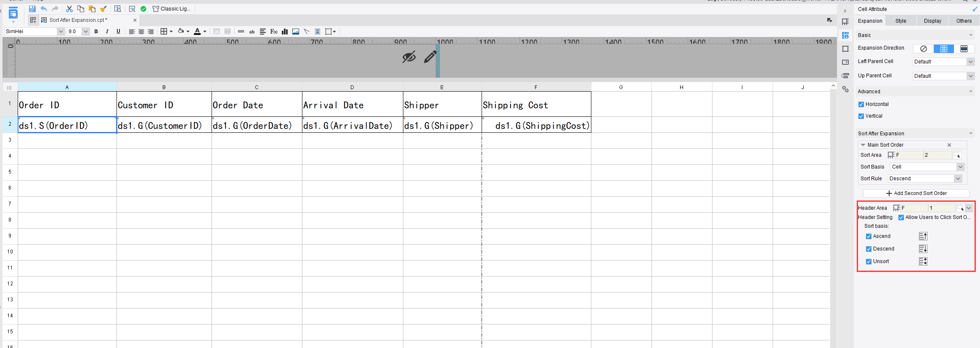This screenshot has height=348, width=980.
Task: Align cell text to center
Action: 141,32
